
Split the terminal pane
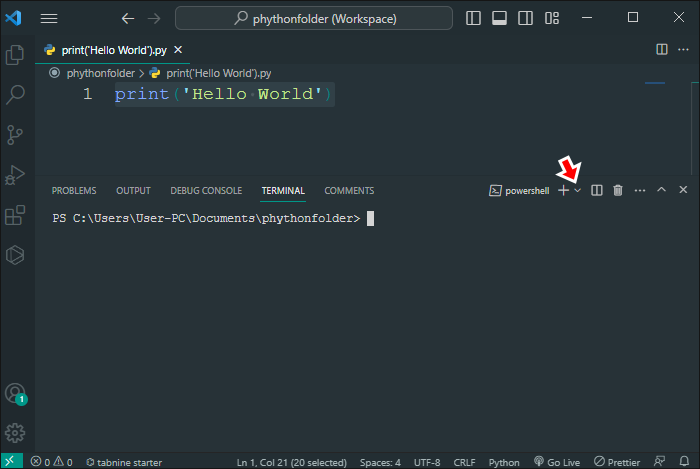click(596, 191)
